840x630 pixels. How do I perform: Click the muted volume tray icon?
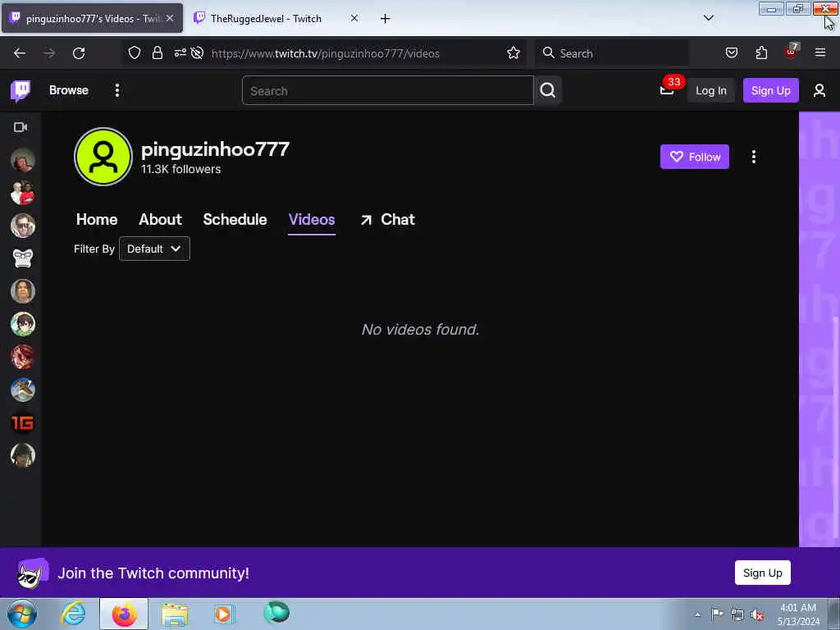click(x=757, y=615)
